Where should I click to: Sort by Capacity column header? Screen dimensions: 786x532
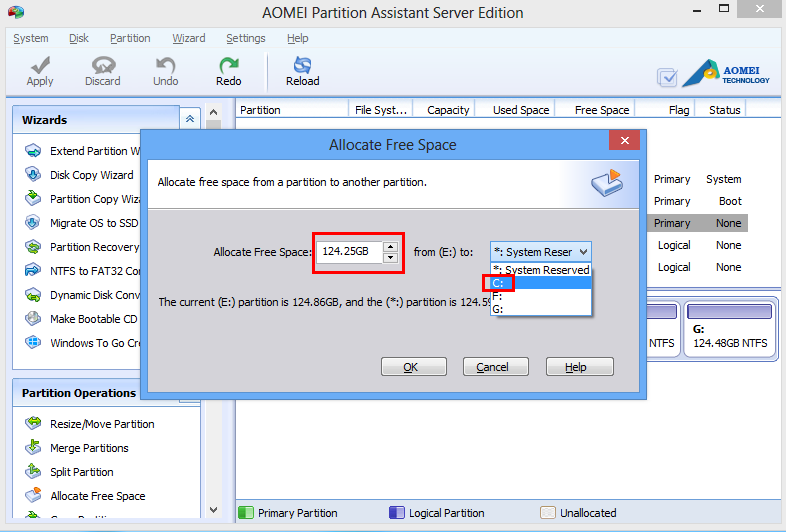point(444,110)
